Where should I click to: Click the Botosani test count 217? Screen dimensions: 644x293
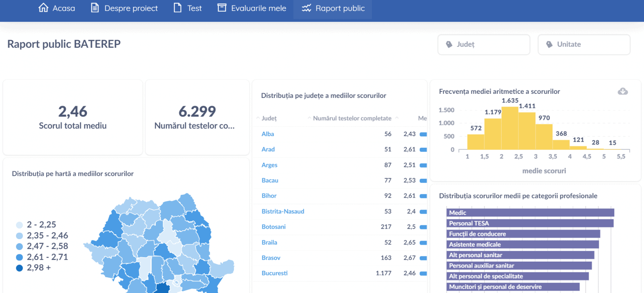[x=386, y=227]
